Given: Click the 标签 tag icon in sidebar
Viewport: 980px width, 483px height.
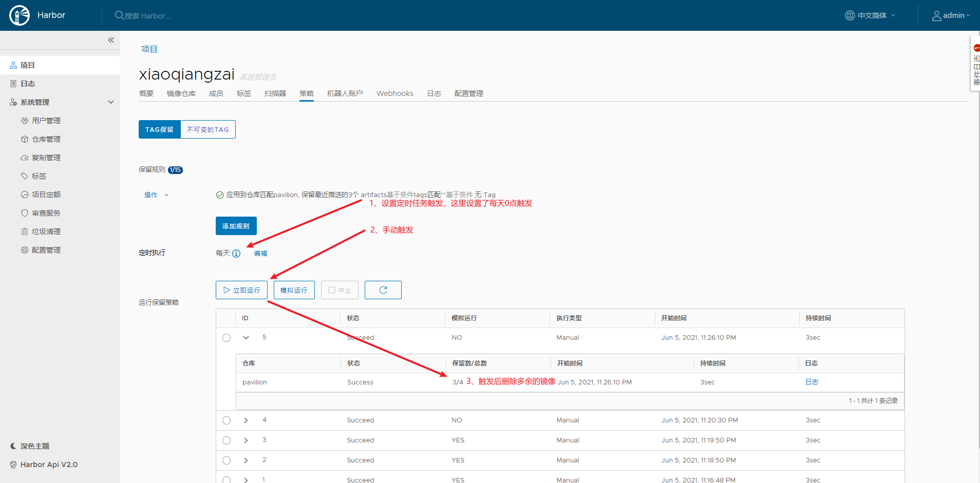Looking at the screenshot, I should [25, 176].
